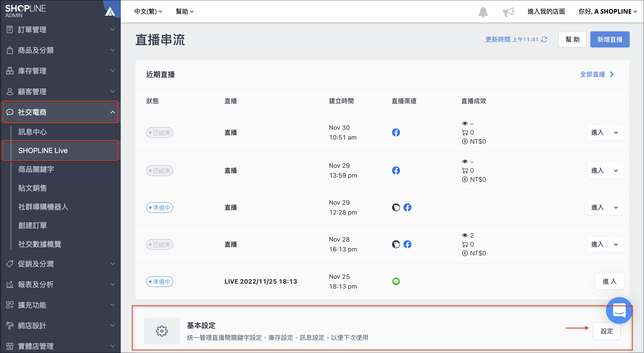This screenshot has height=353, width=644.
Task: Click the gear icon next to 基本設定
Action: 162,331
